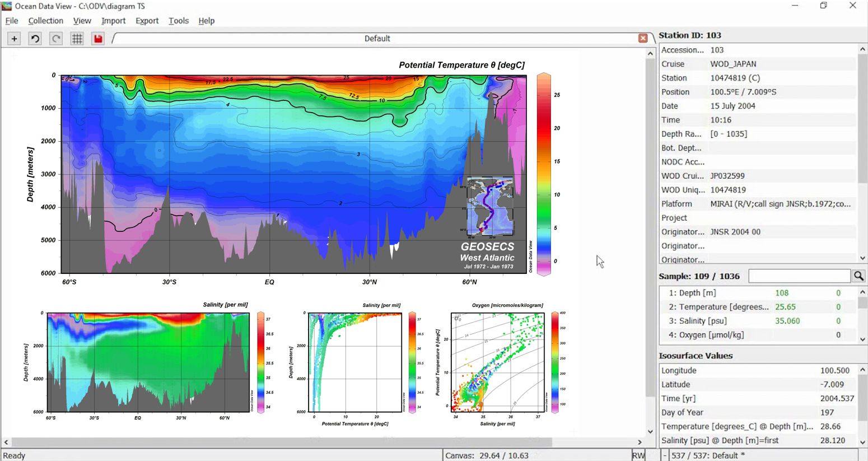Select the Platform metadata row
This screenshot has width=868, height=461.
pyautogui.click(x=756, y=204)
